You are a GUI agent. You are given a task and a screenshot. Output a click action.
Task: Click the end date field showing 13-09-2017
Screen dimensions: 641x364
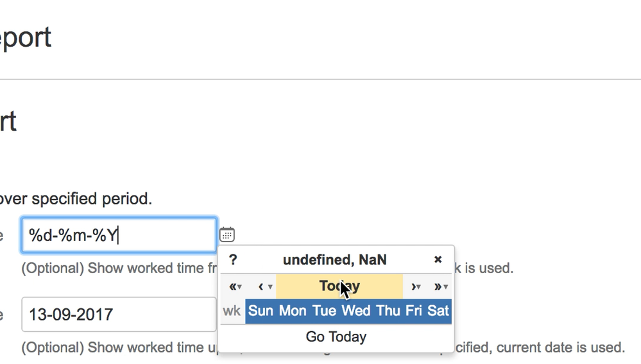(x=119, y=314)
